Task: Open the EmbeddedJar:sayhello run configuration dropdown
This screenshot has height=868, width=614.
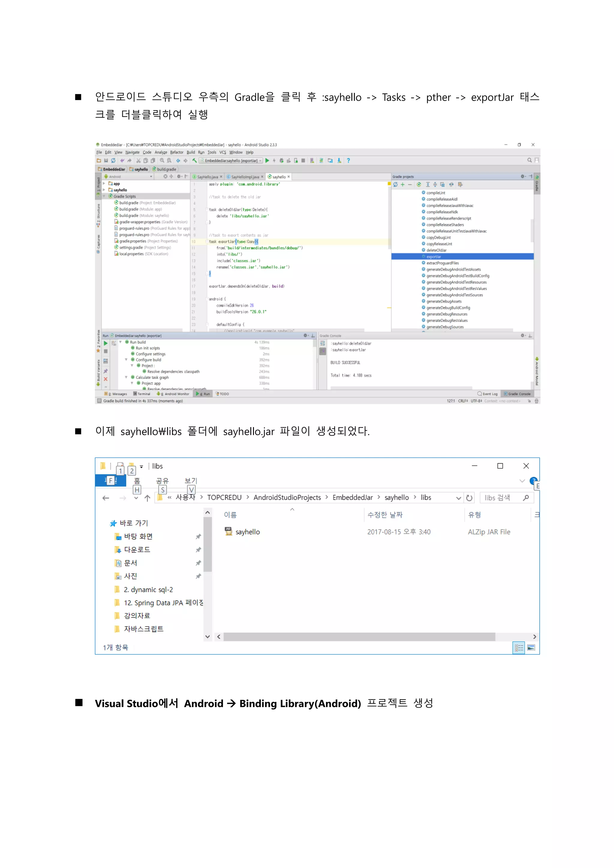Action: [231, 161]
